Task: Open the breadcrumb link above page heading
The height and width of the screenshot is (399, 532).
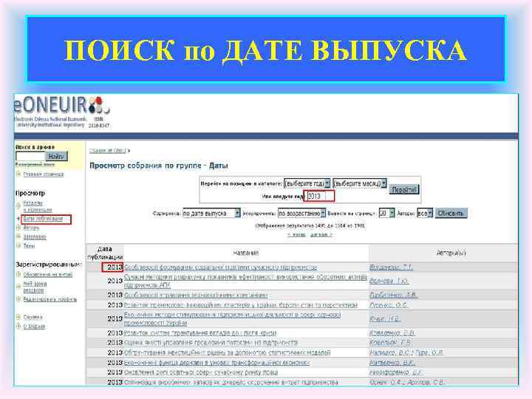Action: tap(108, 150)
